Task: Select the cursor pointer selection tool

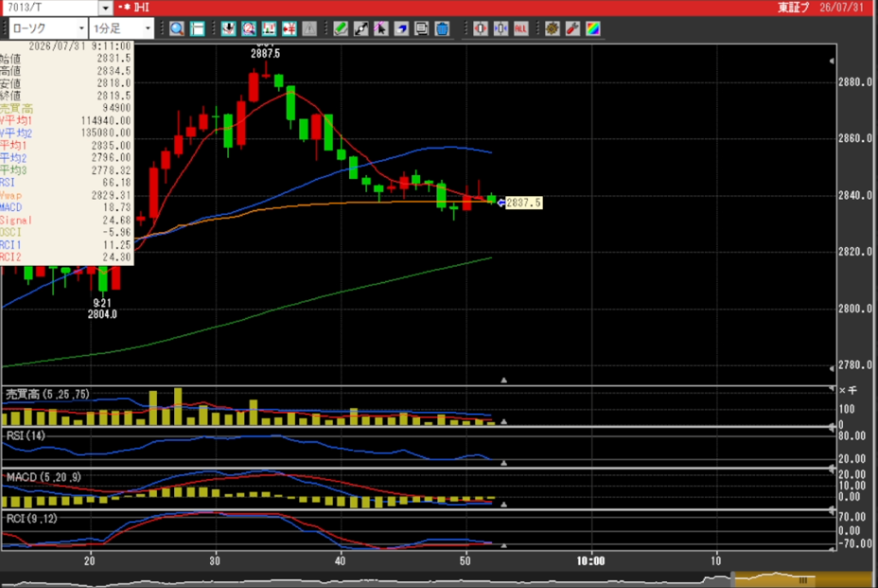Action: point(382,28)
